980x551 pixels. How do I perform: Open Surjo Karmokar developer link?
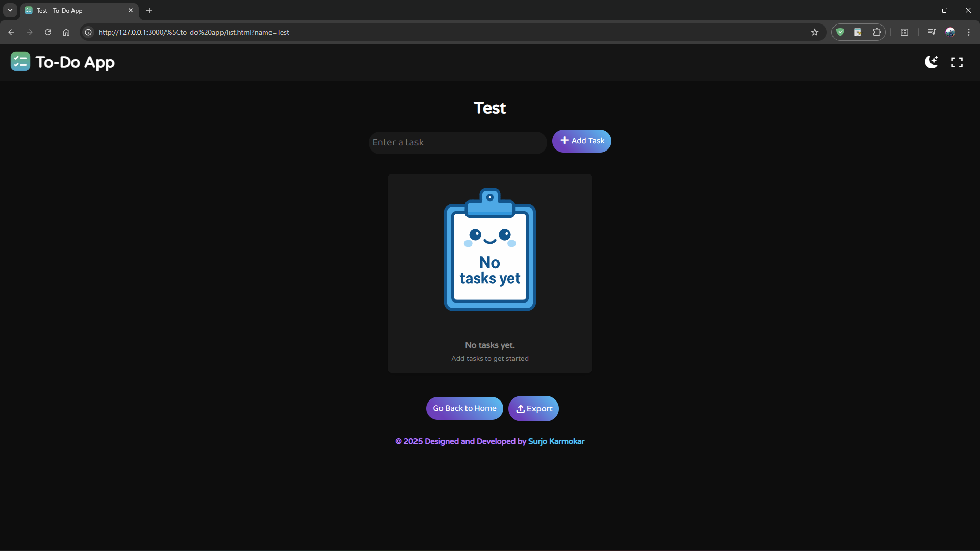556,441
